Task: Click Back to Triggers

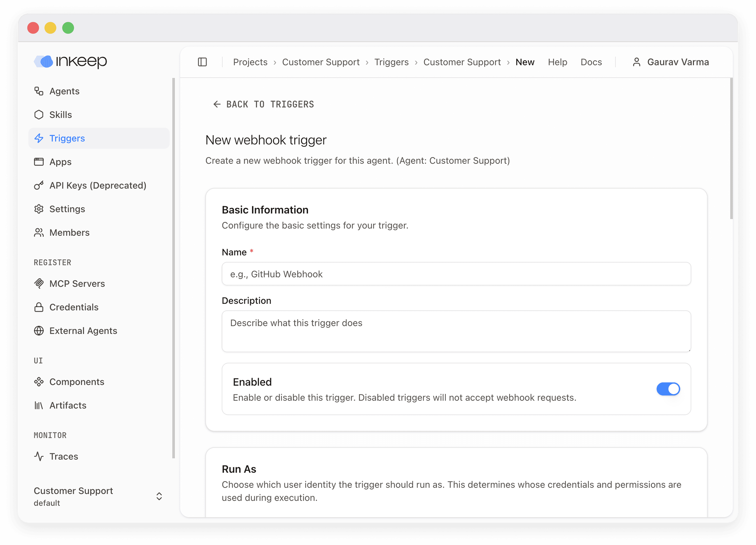Action: (x=263, y=104)
